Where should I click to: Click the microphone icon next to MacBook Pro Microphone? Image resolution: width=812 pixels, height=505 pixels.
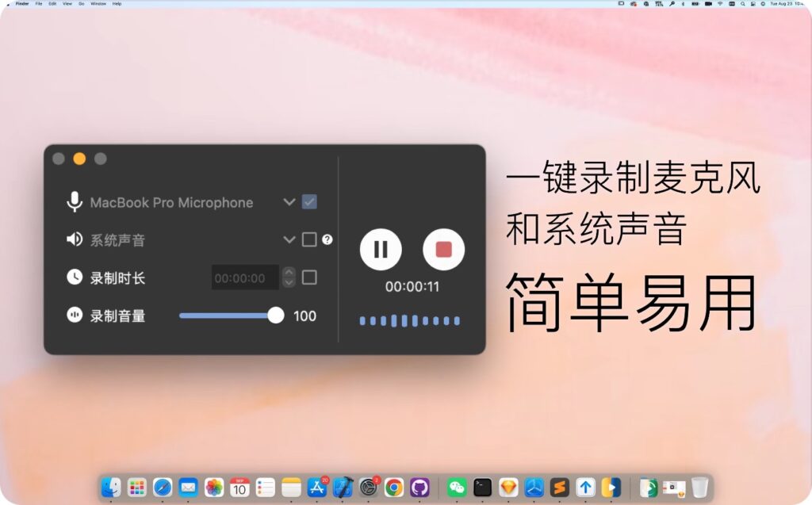coord(75,202)
